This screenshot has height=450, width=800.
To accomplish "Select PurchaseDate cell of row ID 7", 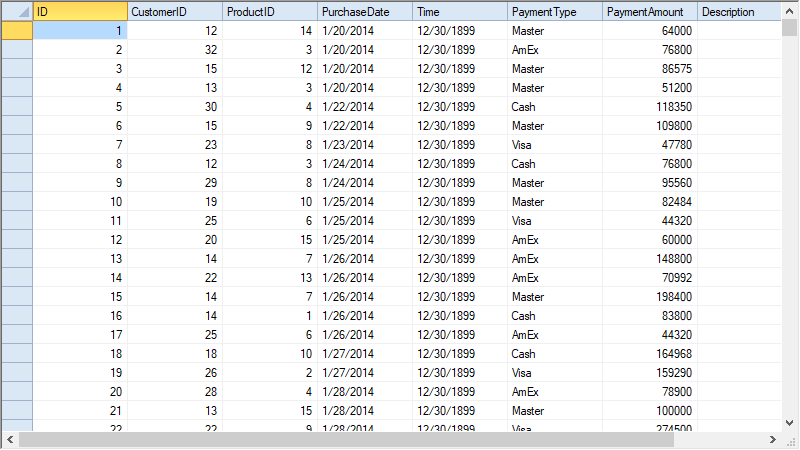I will pos(364,145).
